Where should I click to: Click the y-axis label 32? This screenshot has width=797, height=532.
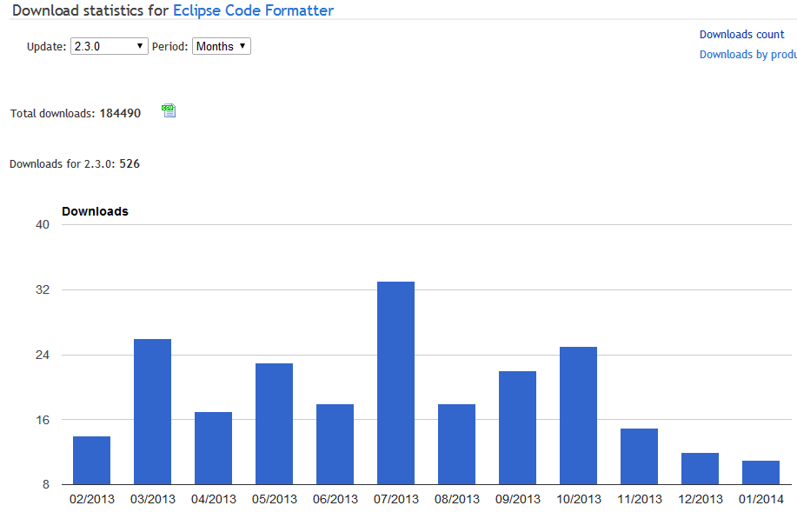tap(43, 289)
